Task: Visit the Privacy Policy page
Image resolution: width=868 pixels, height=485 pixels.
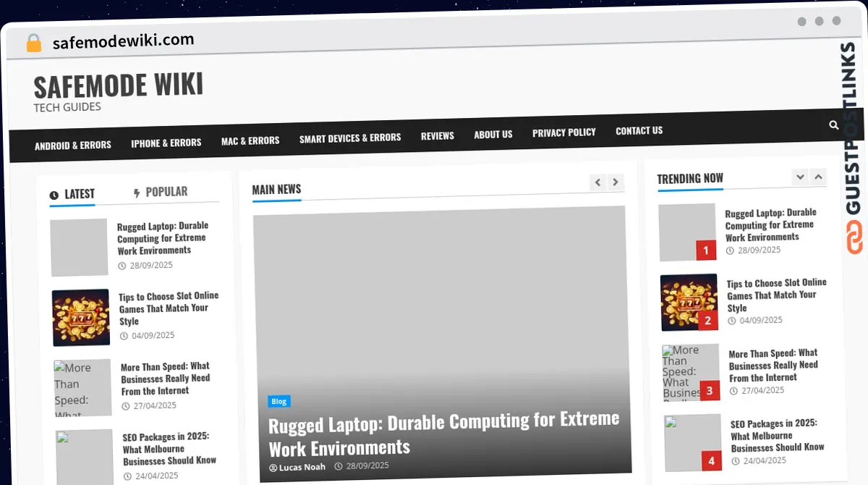Action: point(563,132)
